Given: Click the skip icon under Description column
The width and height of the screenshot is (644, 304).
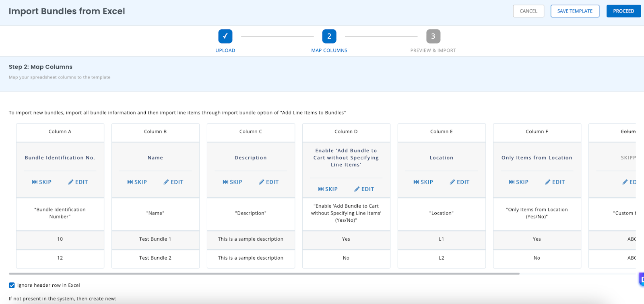Looking at the screenshot, I should [225, 182].
